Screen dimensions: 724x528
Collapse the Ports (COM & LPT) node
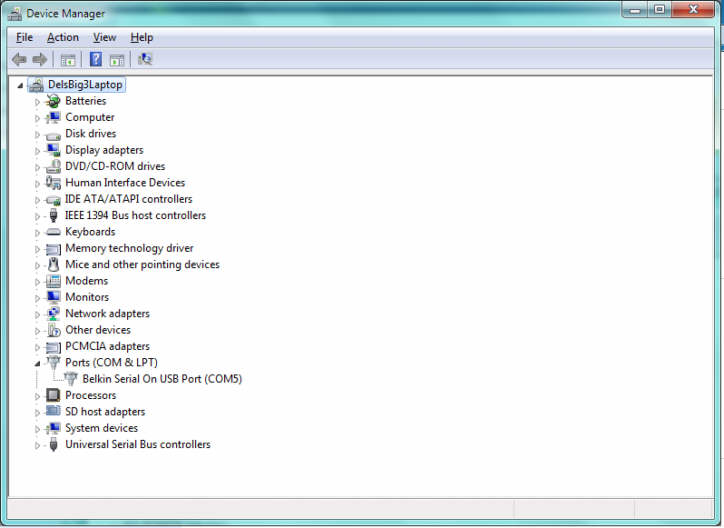click(x=37, y=364)
